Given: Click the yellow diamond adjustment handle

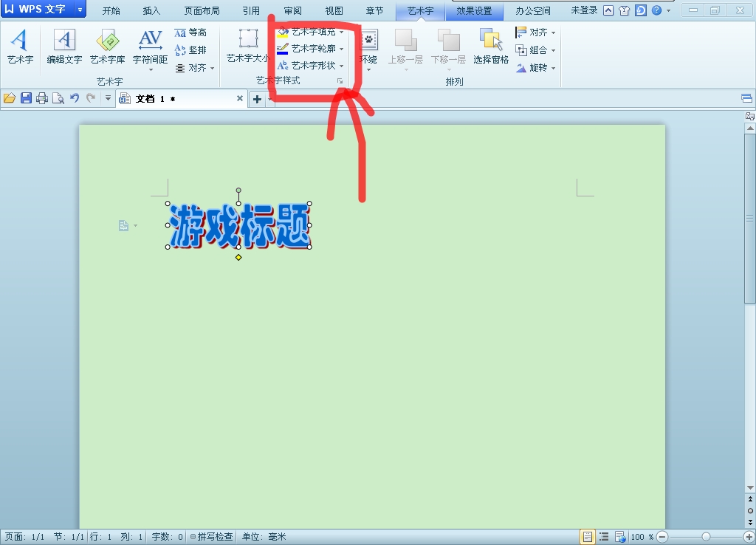Looking at the screenshot, I should (x=238, y=258).
